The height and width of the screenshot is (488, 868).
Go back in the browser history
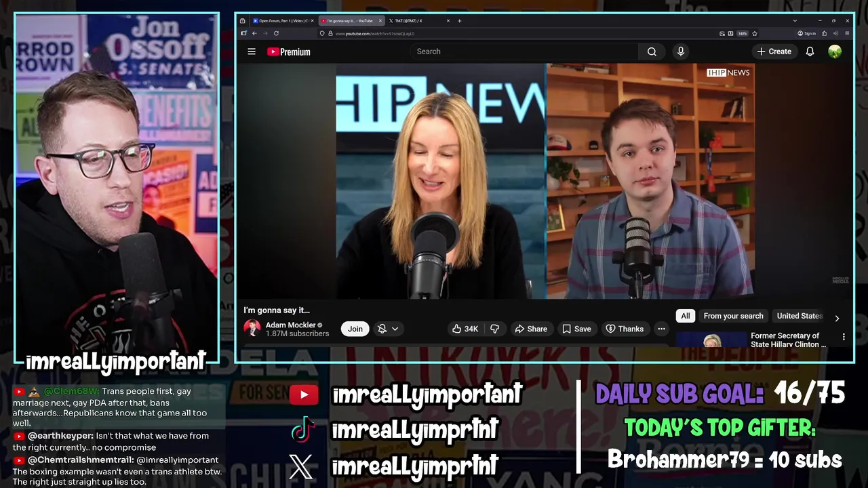pyautogui.click(x=254, y=33)
